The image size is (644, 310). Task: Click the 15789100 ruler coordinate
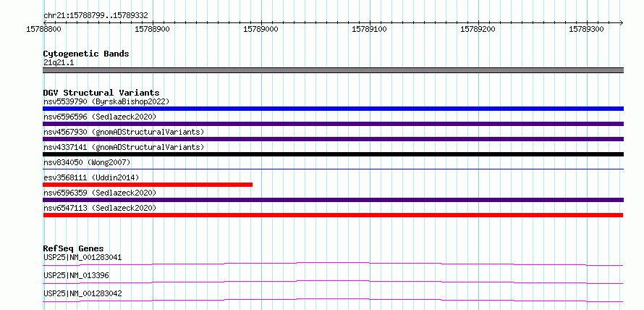point(369,29)
